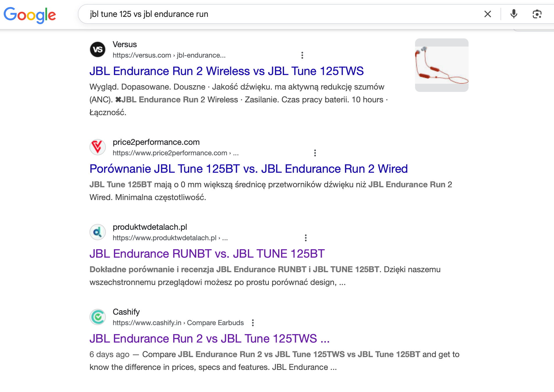Click the Google logo
The width and height of the screenshot is (554, 392).
tap(30, 15)
